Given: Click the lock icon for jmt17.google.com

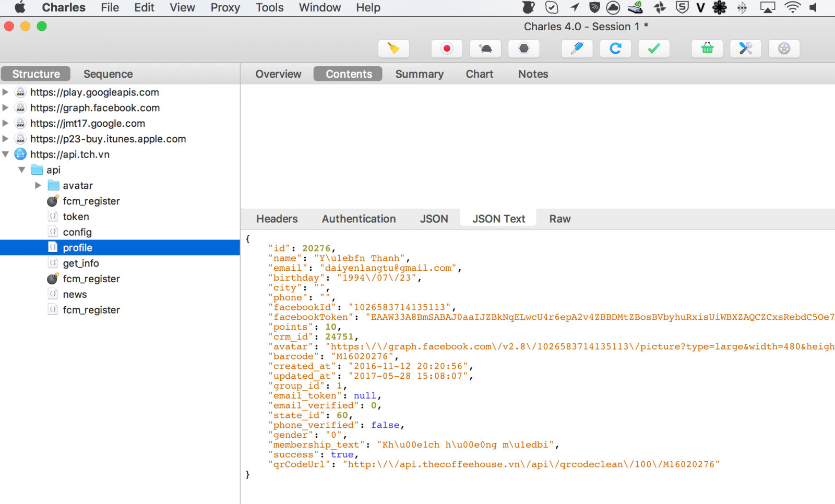Looking at the screenshot, I should click(x=20, y=124).
